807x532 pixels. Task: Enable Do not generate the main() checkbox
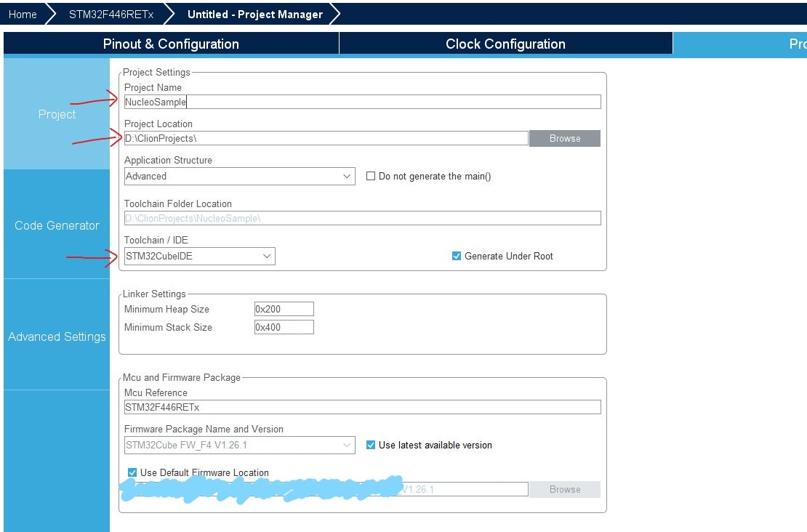point(371,176)
